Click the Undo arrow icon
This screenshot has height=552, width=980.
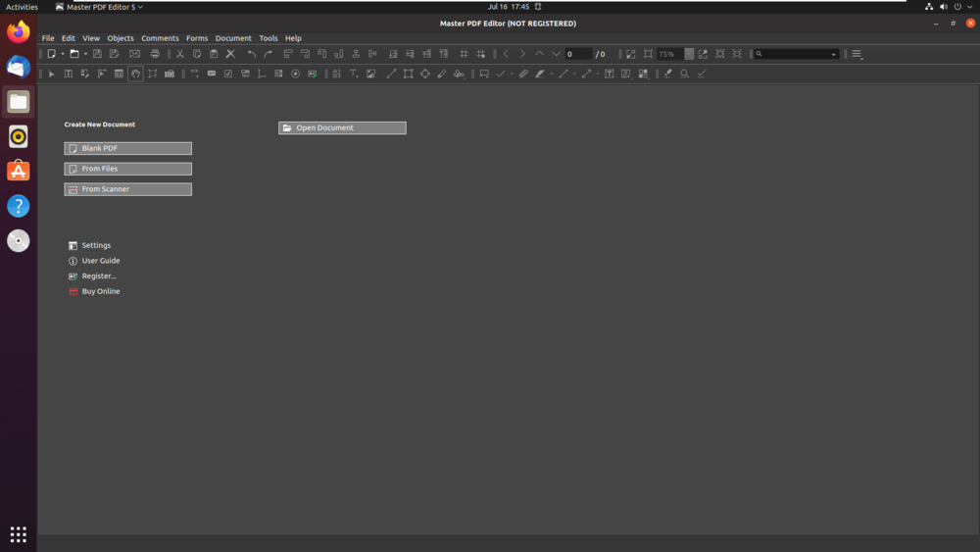[x=252, y=54]
